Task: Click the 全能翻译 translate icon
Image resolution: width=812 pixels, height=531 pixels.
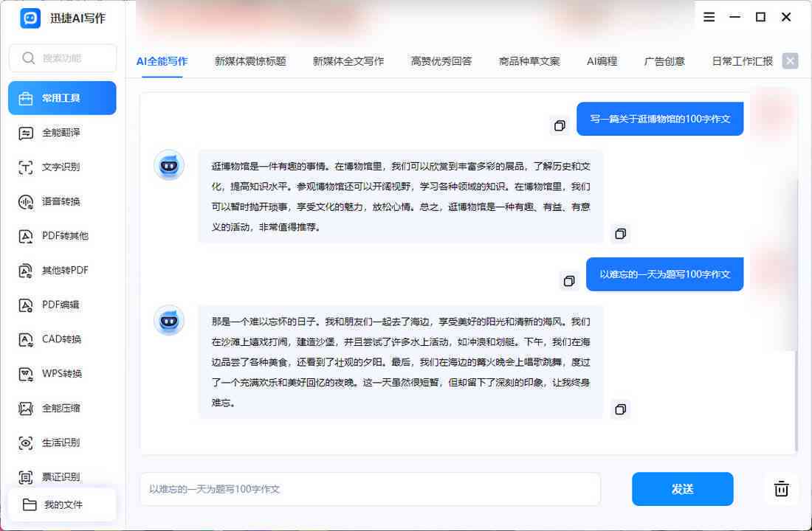Action: pyautogui.click(x=25, y=133)
